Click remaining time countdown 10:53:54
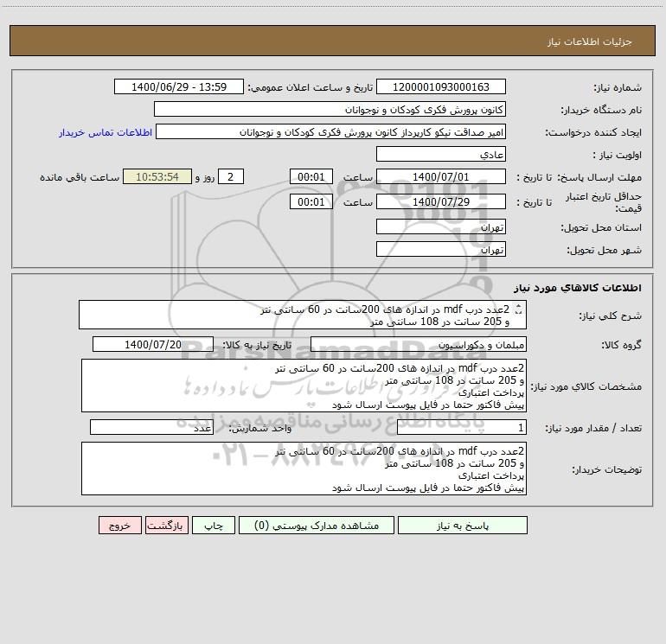This screenshot has height=644, width=666. pyautogui.click(x=157, y=176)
